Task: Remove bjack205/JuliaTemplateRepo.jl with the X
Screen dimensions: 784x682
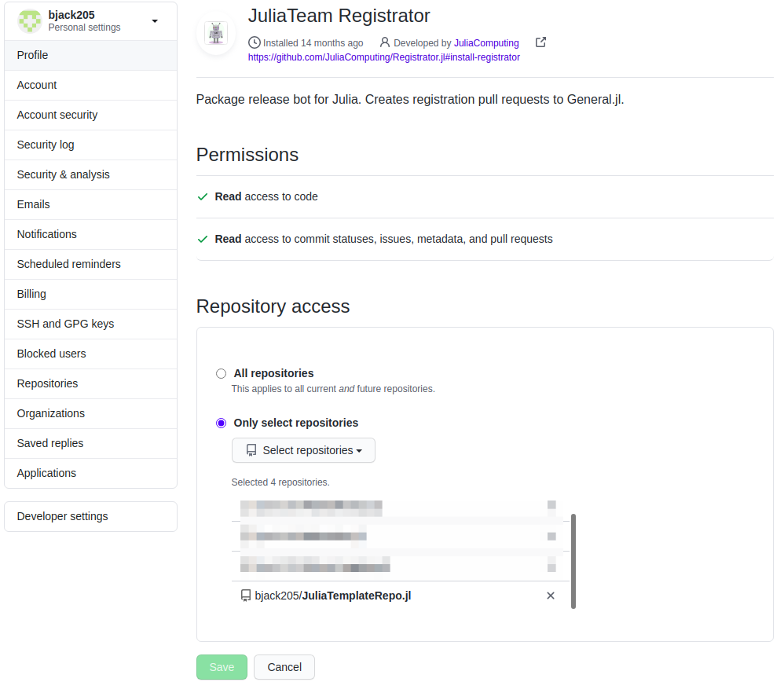Action: pyautogui.click(x=551, y=596)
